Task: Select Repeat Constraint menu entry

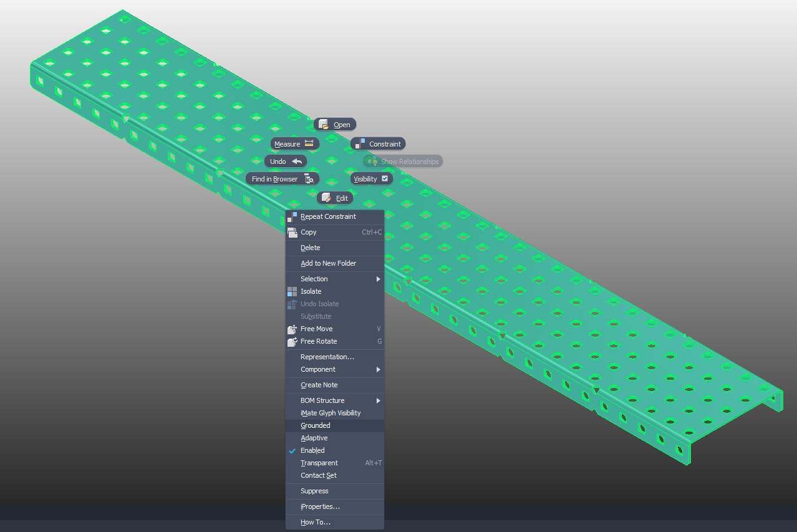Action: [335, 216]
